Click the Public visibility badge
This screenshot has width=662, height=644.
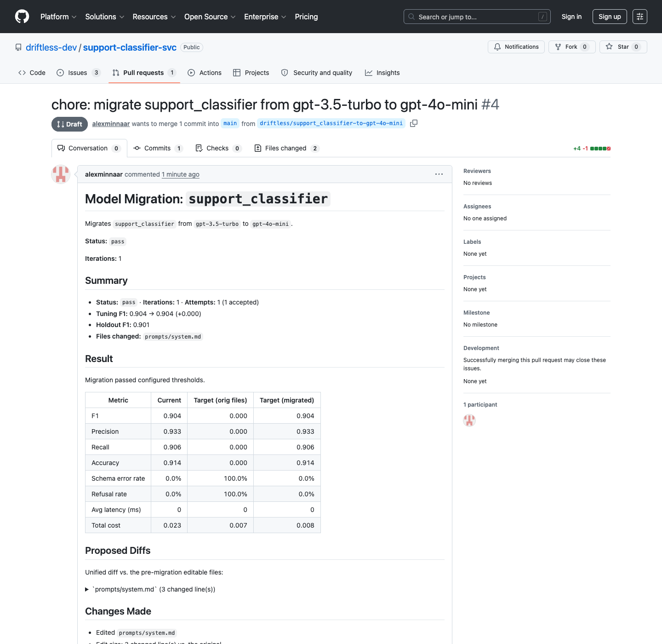192,47
